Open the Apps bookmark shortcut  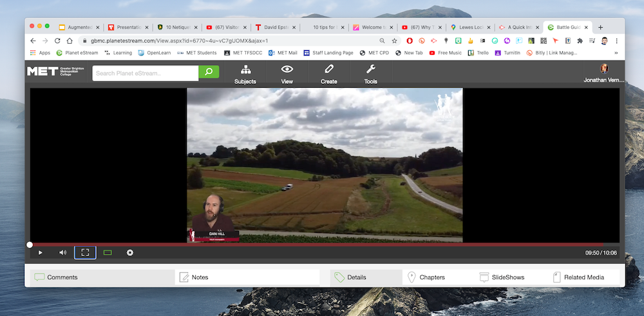click(40, 53)
